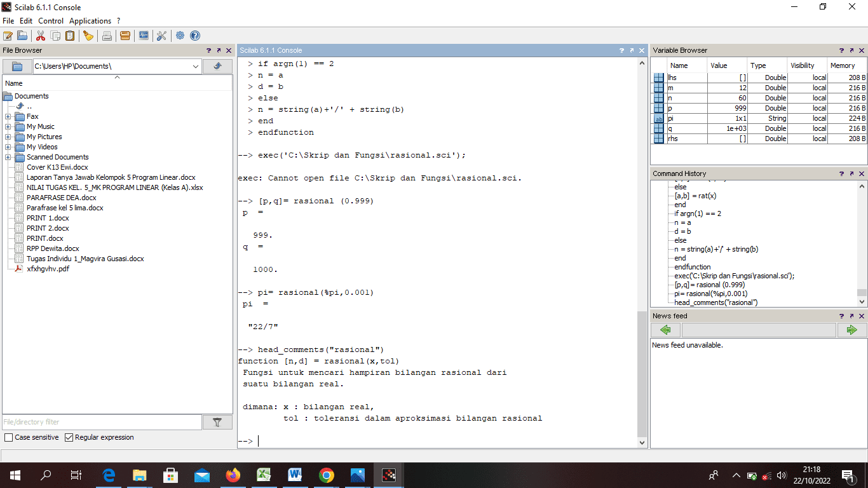Image resolution: width=868 pixels, height=488 pixels.
Task: Expand the My Music folder
Action: (x=8, y=126)
